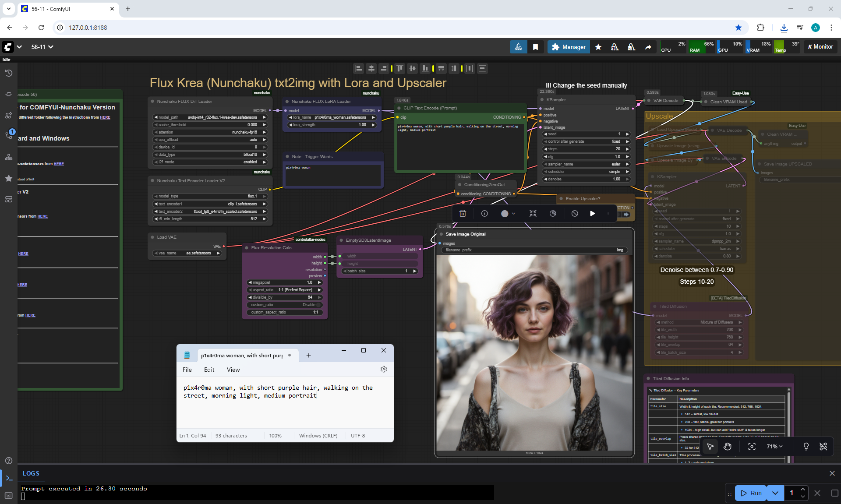Viewport: 841px width, 504px height.
Task: Open the K Monitor panel
Action: click(820, 47)
